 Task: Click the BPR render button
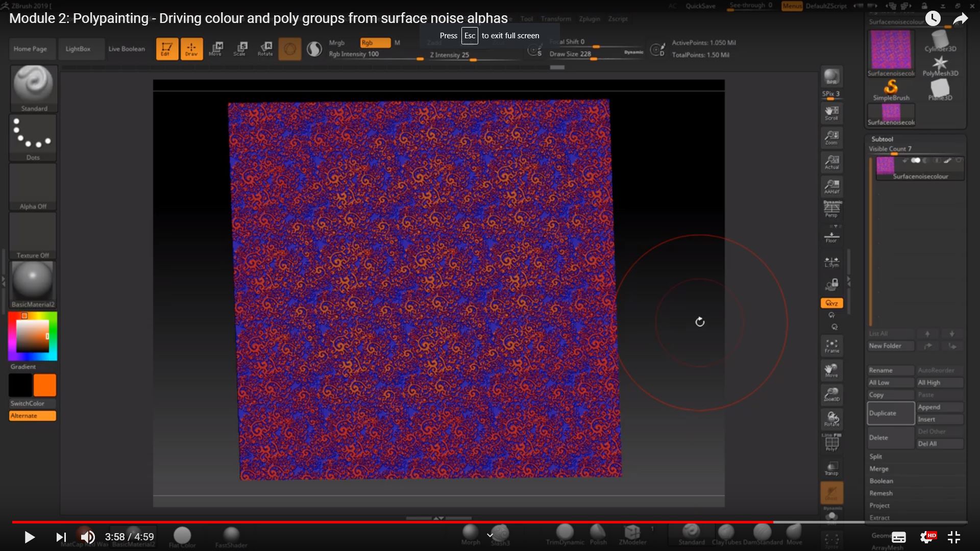point(831,77)
